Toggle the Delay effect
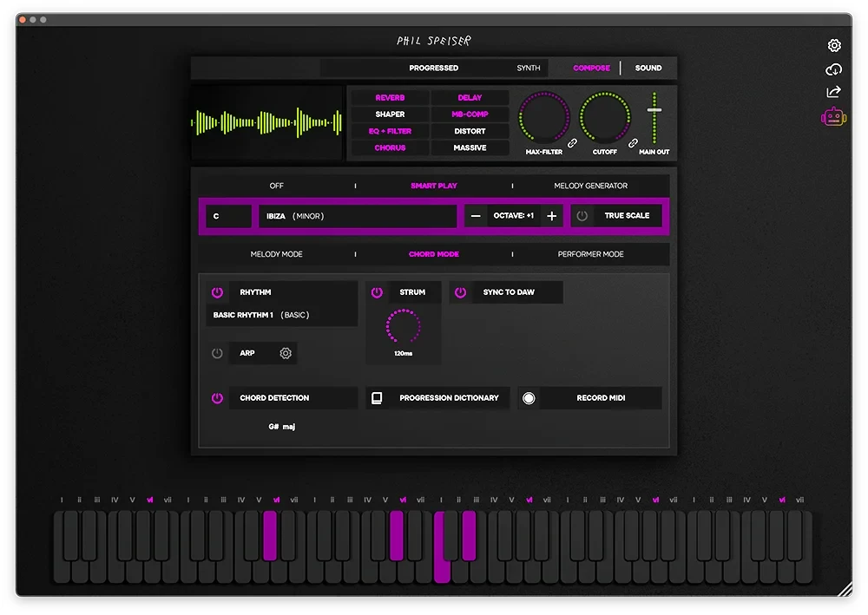868x615 pixels. [470, 98]
